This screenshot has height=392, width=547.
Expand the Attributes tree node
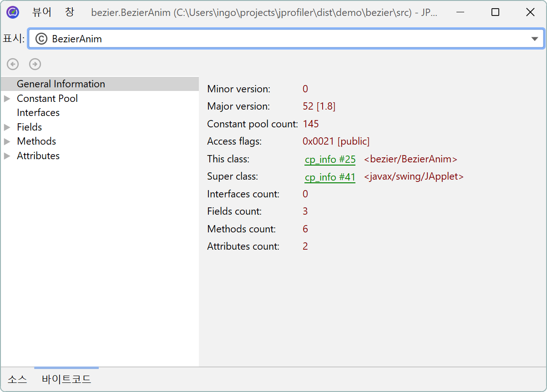pyautogui.click(x=7, y=156)
